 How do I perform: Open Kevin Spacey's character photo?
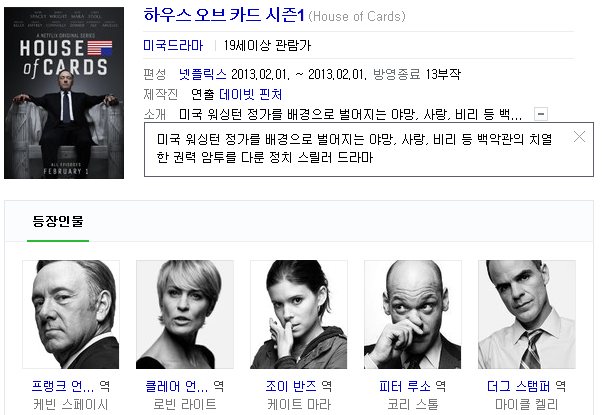click(x=71, y=314)
